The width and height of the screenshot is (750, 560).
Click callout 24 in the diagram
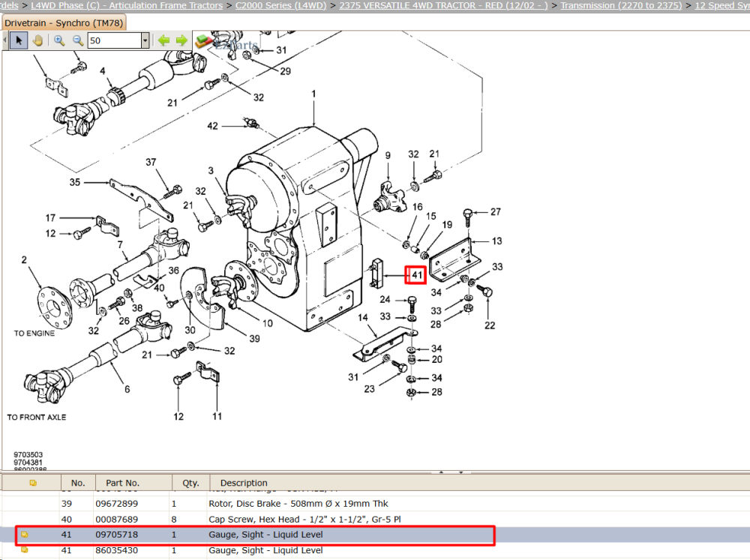tap(385, 299)
